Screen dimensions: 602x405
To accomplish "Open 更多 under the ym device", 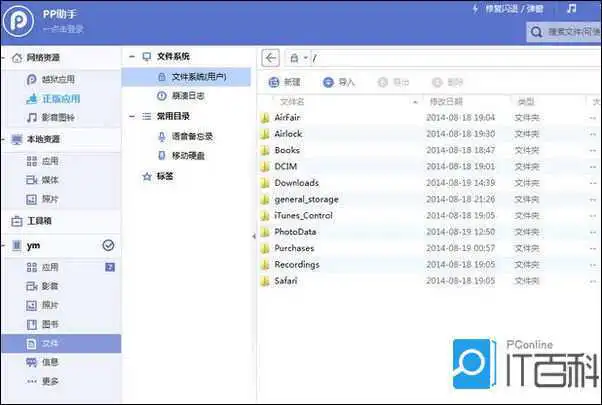I will 50,381.
